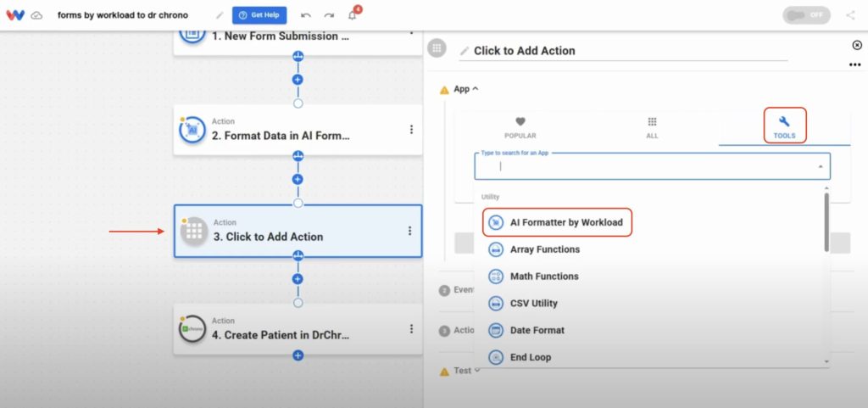
Task: Switch to the All apps tab
Action: (652, 128)
